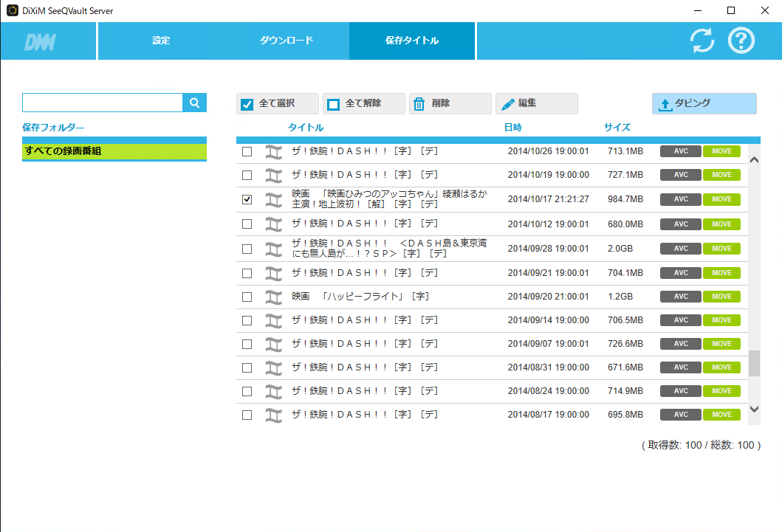Uncheck the 映画ひみつのアッコちゃん recording checkbox

click(247, 199)
